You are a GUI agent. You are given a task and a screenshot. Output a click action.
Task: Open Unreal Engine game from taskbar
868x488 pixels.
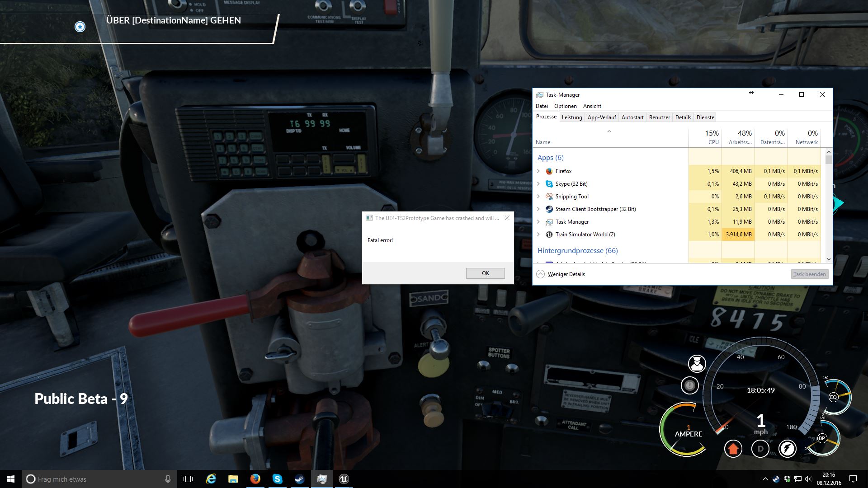tap(344, 479)
